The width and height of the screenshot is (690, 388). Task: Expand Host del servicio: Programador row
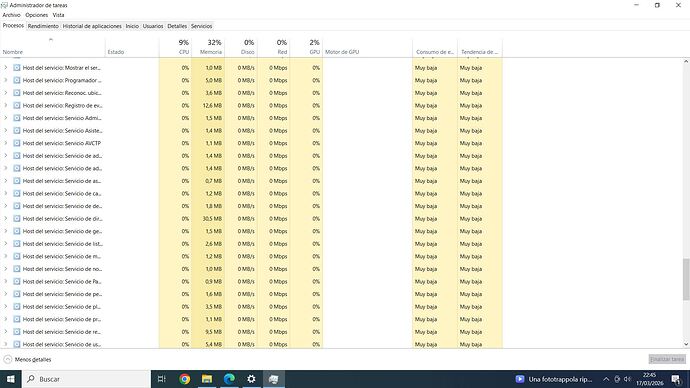point(6,81)
